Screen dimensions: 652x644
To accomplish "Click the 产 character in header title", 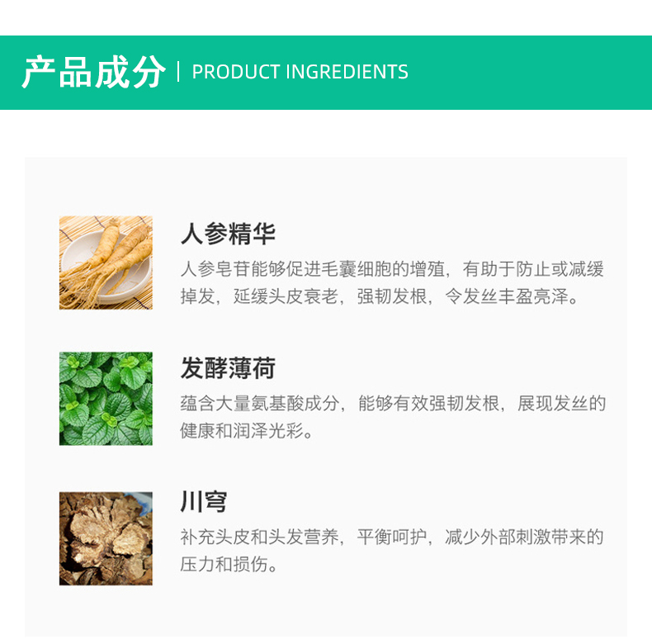I will tap(39, 72).
